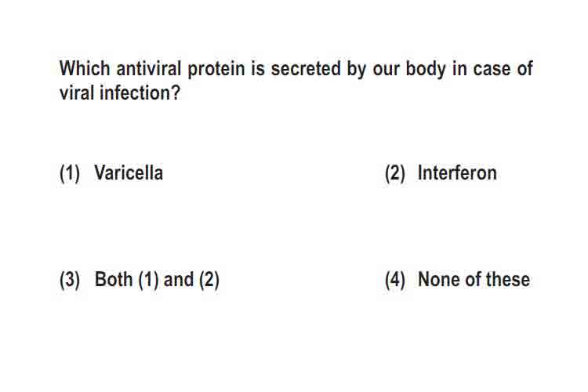Click the word 'is' in the question
Image resolution: width=588 pixels, height=392 pixels.
(x=258, y=69)
